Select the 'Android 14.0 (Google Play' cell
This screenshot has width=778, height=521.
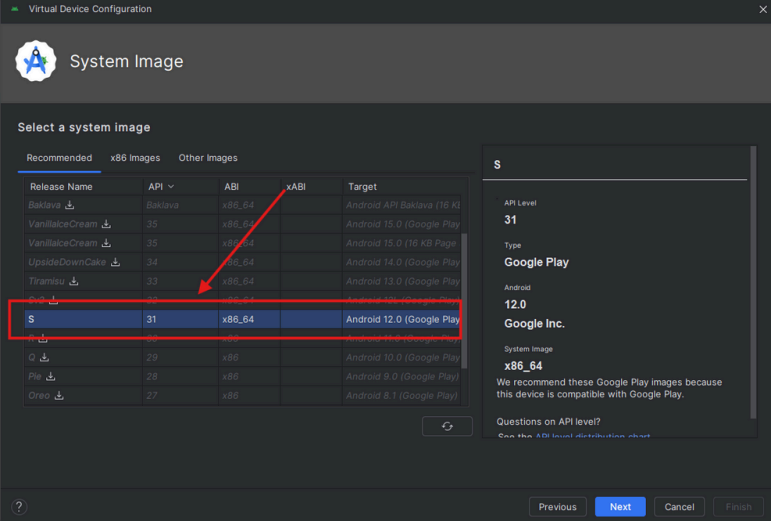pos(402,262)
